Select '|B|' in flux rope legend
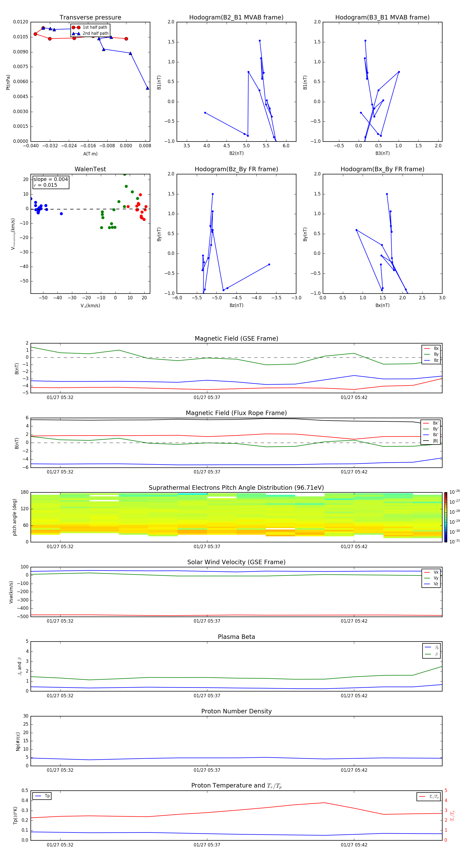Image resolution: width=473 pixels, height=868 pixels. [431, 441]
